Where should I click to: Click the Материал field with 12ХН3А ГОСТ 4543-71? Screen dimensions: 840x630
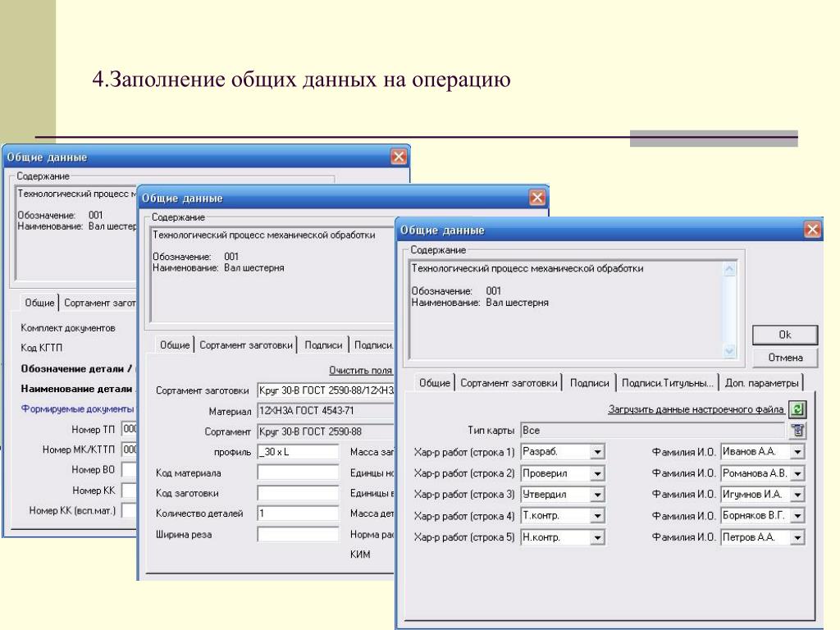326,411
